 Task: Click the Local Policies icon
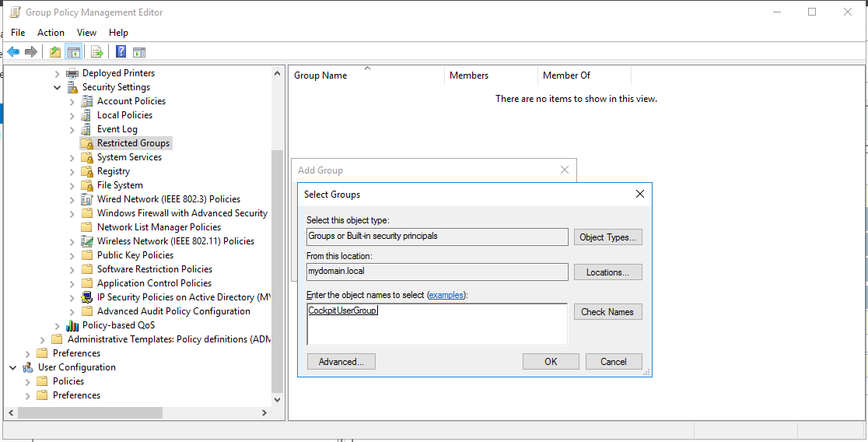click(87, 115)
